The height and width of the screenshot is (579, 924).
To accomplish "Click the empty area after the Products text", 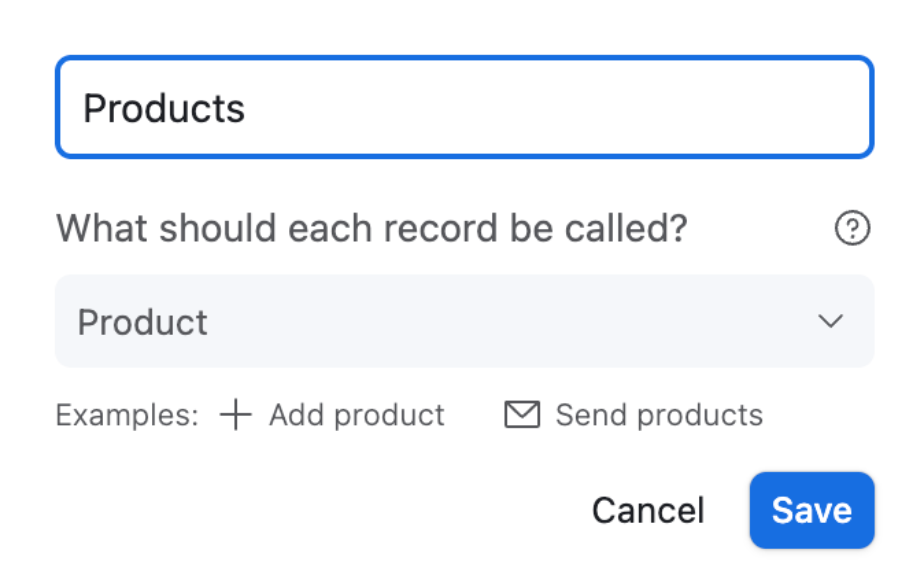I will coord(548,108).
